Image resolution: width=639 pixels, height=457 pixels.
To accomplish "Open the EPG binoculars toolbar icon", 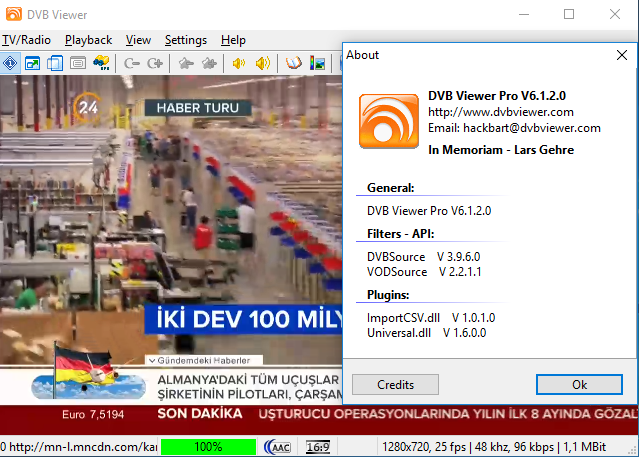I will [x=101, y=63].
